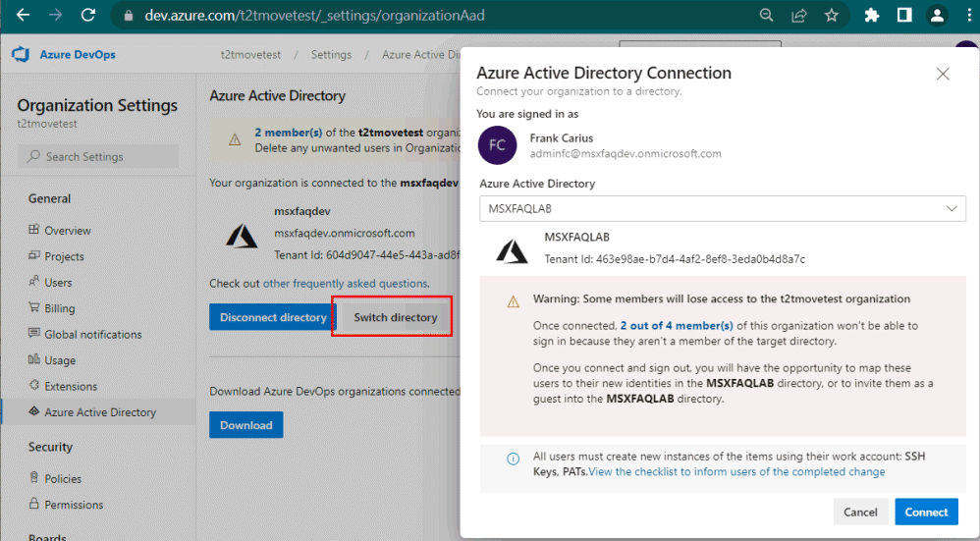Click the Permissions lock icon
This screenshot has height=541, width=980.
[33, 503]
